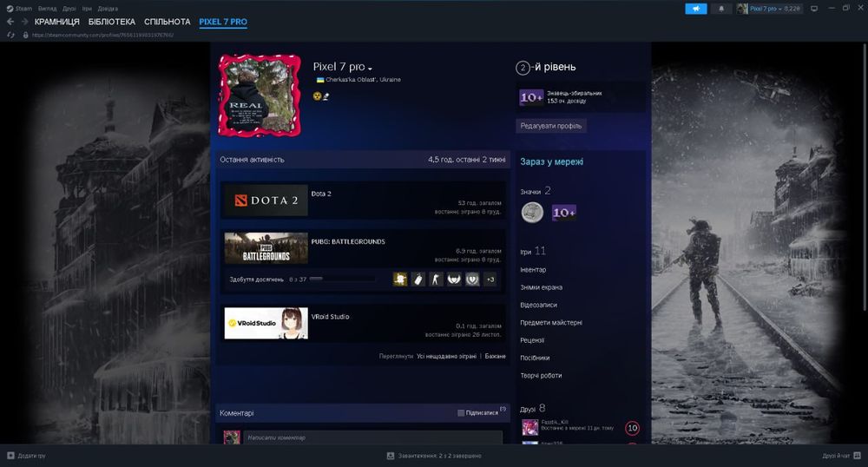The height and width of the screenshot is (467, 868).
Task: Click the steamcommunity profile URL
Action: click(x=103, y=35)
